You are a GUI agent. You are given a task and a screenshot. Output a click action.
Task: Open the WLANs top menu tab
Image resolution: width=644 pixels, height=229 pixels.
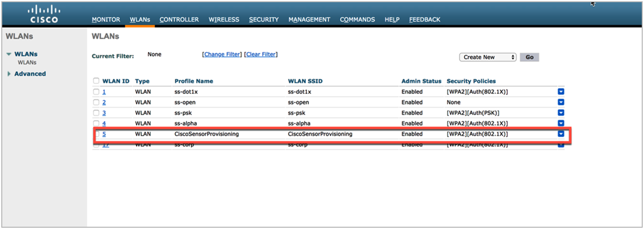[140, 20]
